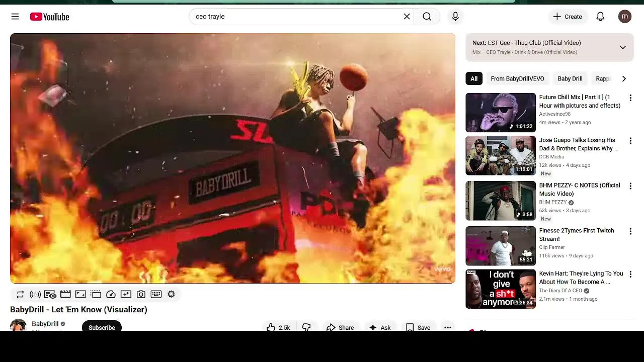Image resolution: width=644 pixels, height=362 pixels.
Task: Click title 'Jose Guapo Talks Losing His'
Action: [579, 144]
